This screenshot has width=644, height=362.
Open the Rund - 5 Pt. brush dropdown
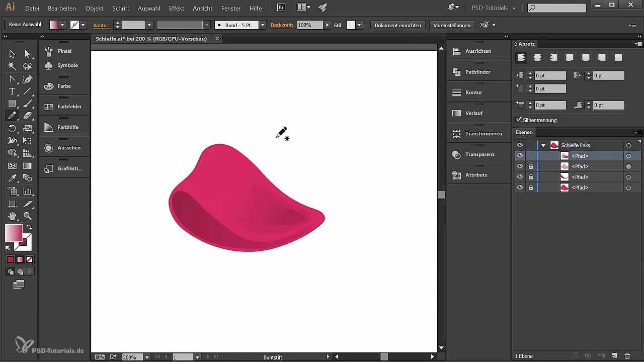point(262,25)
